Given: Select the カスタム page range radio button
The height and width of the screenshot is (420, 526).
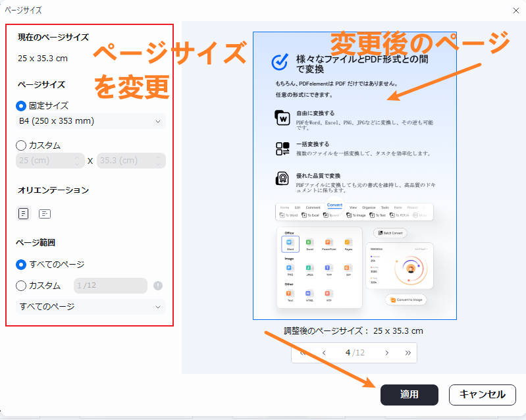Looking at the screenshot, I should tap(21, 286).
